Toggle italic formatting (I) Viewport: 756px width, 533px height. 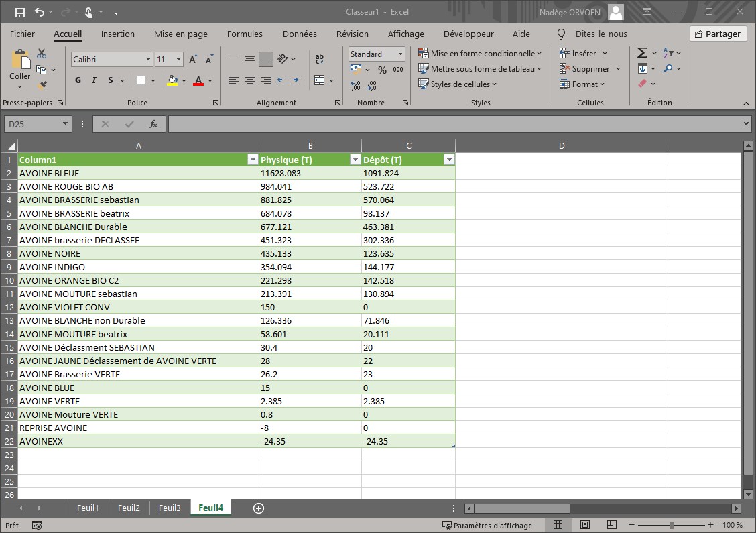pyautogui.click(x=94, y=80)
